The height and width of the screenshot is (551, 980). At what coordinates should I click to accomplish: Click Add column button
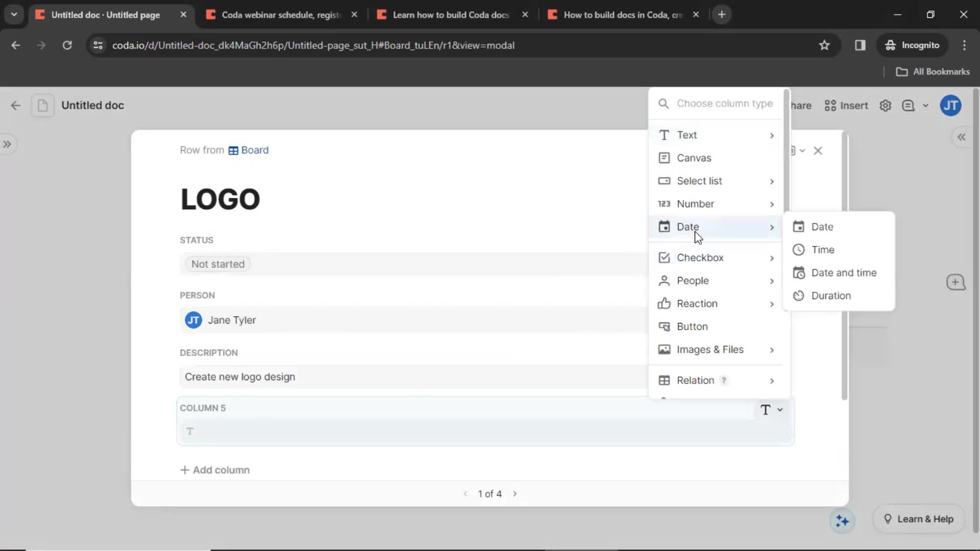(215, 469)
